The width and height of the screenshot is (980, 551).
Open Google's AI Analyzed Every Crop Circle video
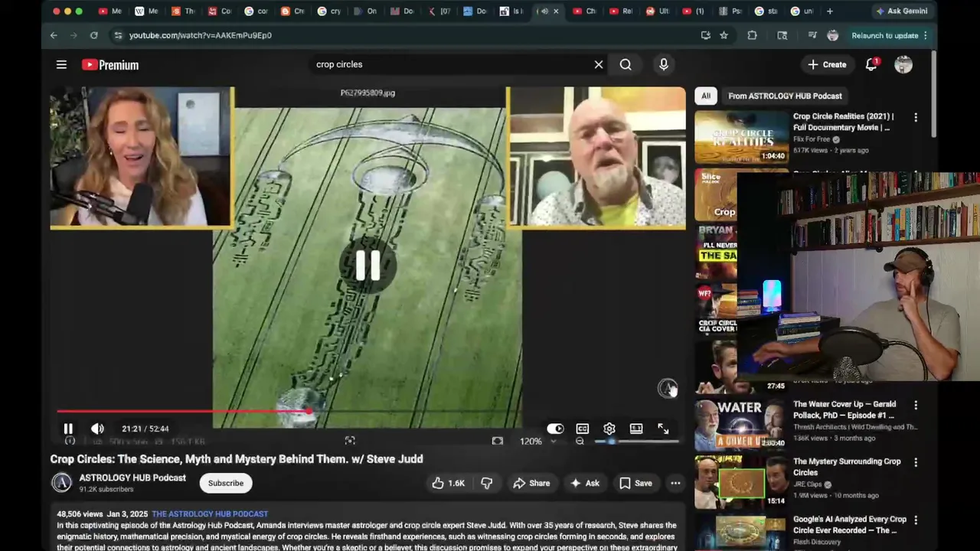[x=850, y=524]
